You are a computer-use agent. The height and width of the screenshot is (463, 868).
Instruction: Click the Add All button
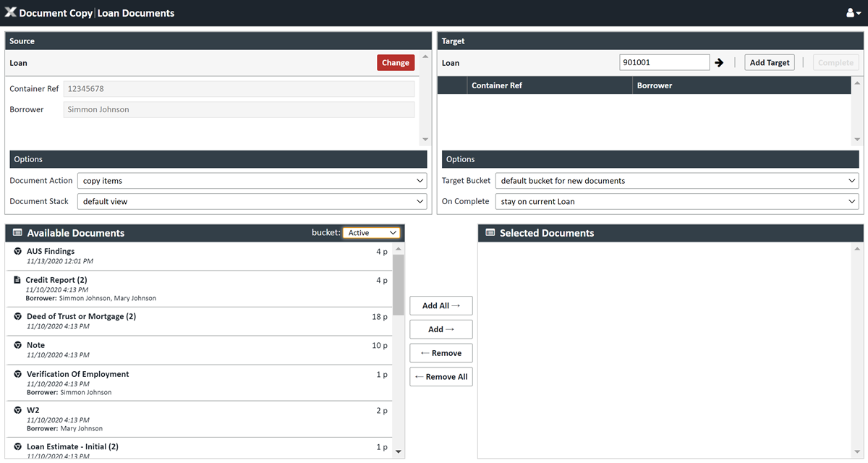[x=441, y=306]
